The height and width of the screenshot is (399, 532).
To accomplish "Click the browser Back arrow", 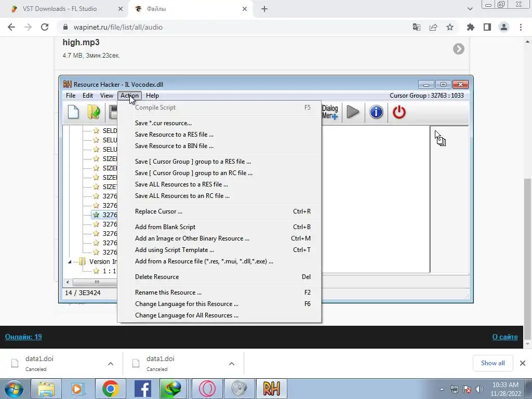I will tap(11, 27).
